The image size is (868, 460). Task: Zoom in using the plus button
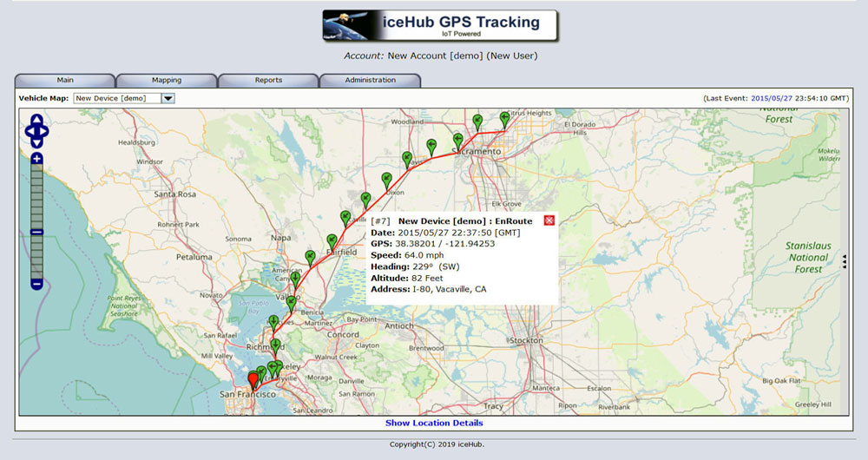point(36,159)
